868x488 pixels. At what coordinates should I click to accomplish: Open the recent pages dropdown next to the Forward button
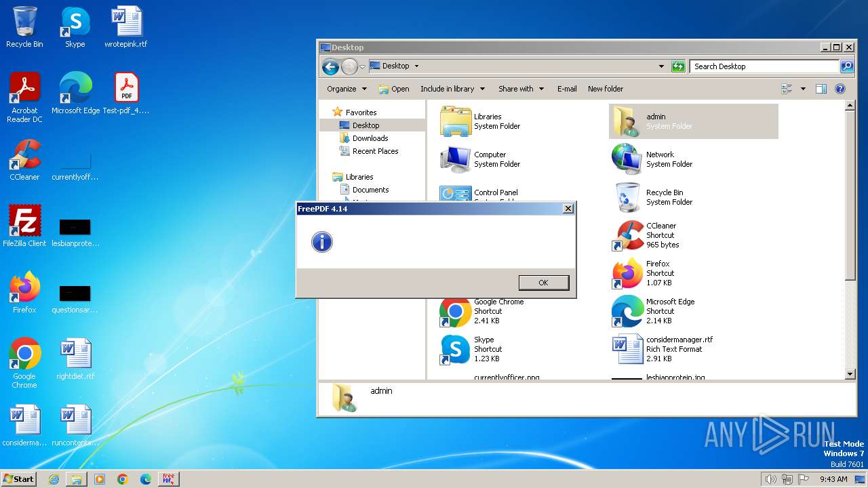(x=363, y=66)
